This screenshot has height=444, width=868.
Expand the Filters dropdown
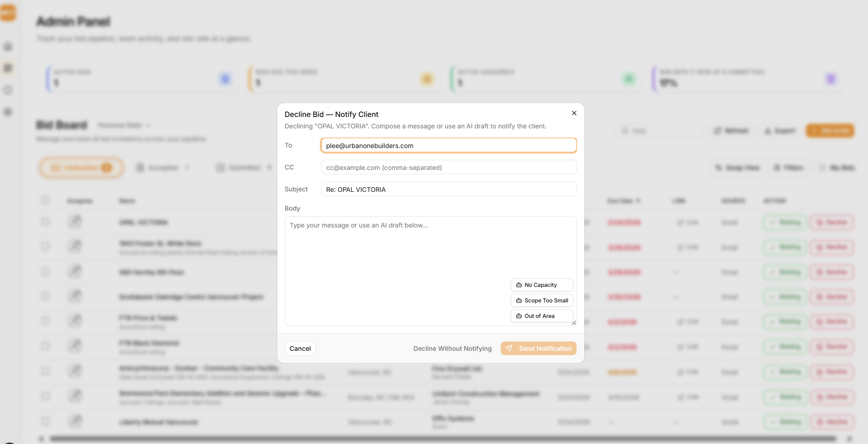point(789,167)
